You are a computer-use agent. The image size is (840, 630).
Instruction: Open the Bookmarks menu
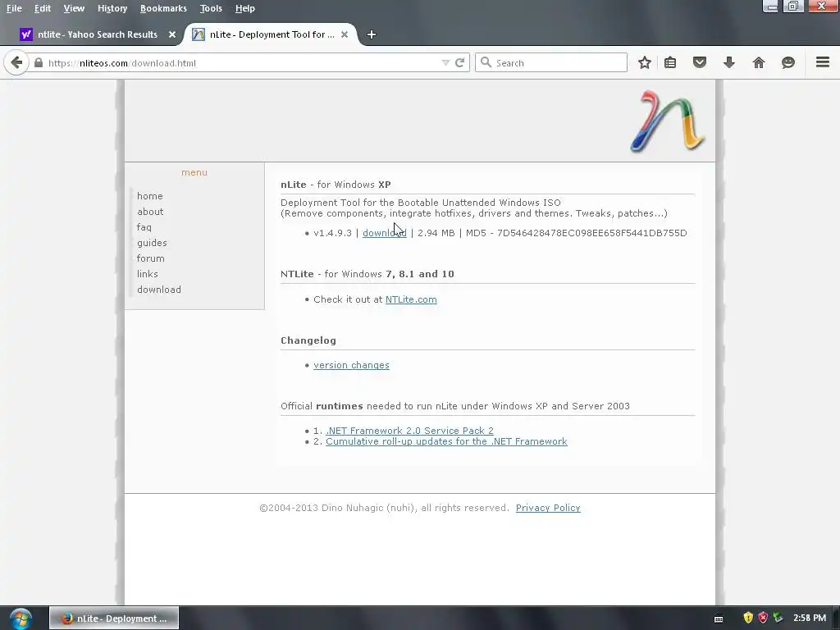coord(163,8)
